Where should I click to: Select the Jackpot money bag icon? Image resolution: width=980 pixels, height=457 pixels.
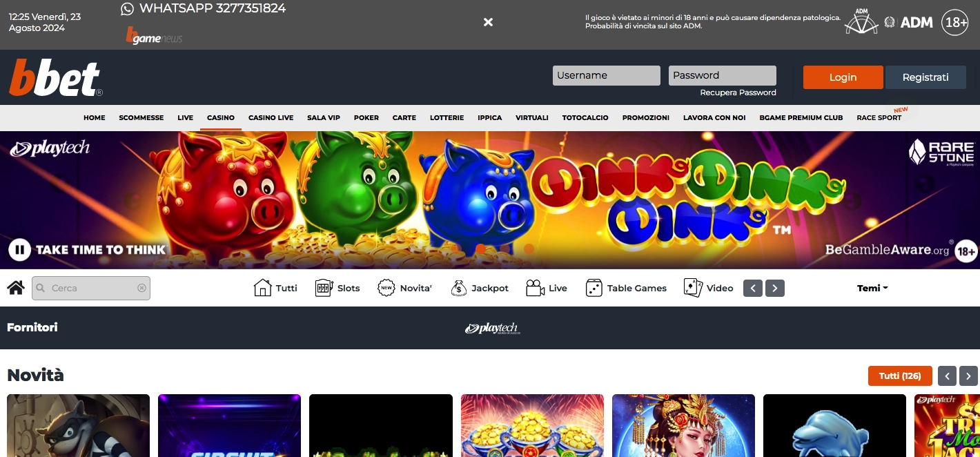[458, 288]
